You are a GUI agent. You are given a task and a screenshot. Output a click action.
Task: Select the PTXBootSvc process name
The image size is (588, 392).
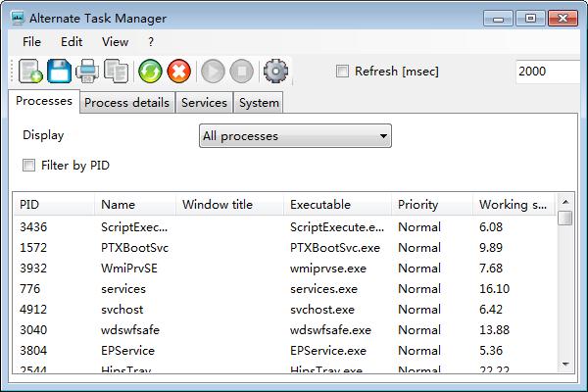[134, 248]
